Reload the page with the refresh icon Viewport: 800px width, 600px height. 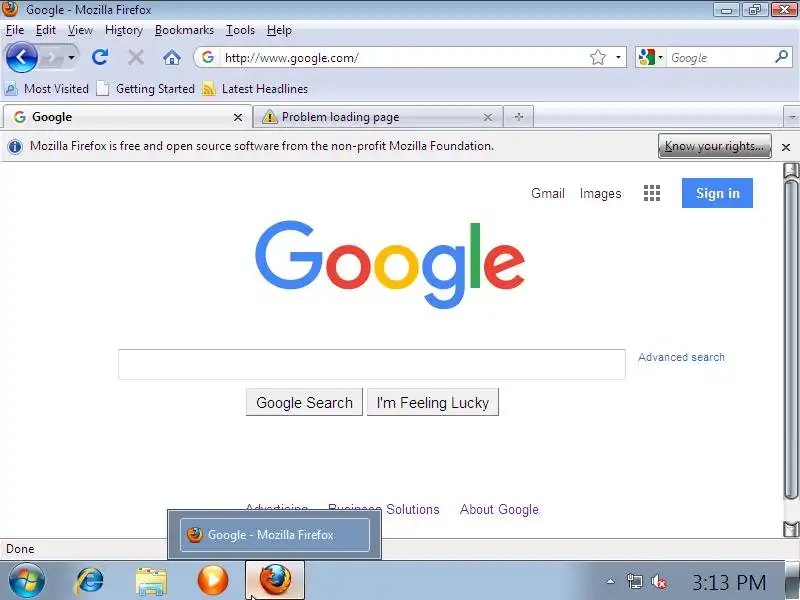(x=100, y=57)
